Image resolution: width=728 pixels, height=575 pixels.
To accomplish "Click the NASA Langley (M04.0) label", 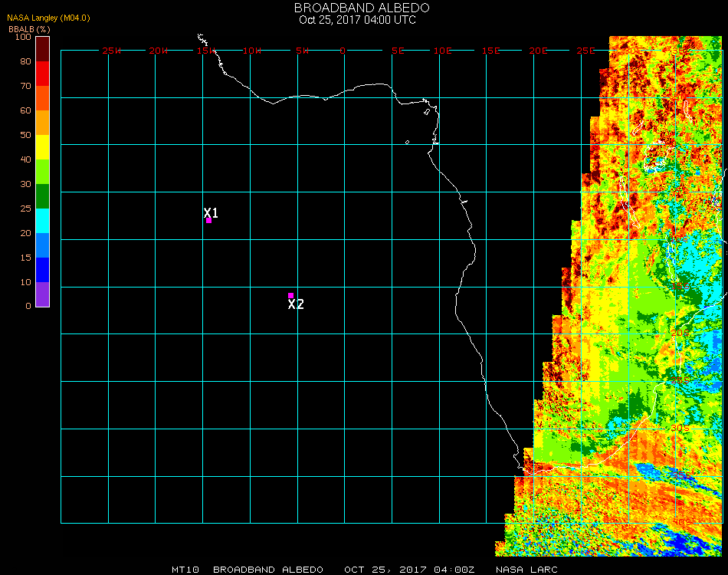I will click(x=48, y=18).
